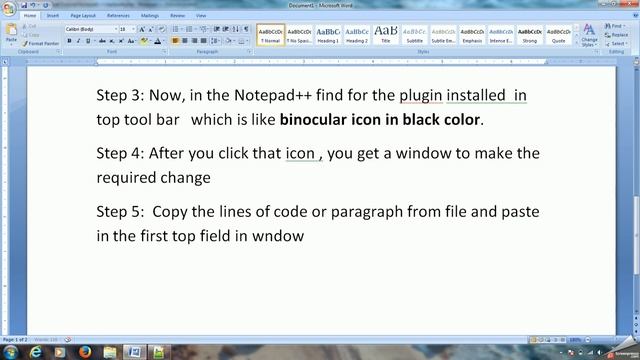Apply the font color
This screenshot has width=640, height=360.
click(158, 41)
